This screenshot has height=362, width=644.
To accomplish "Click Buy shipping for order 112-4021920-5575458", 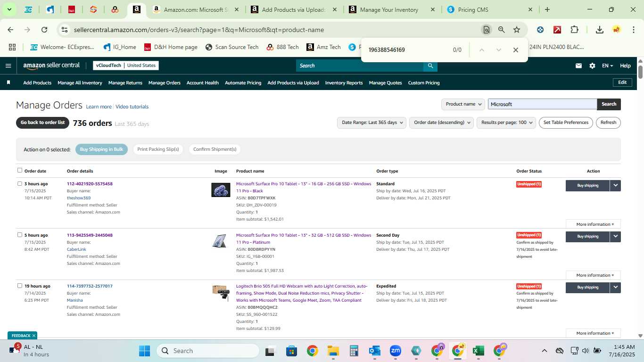I will coord(587,185).
